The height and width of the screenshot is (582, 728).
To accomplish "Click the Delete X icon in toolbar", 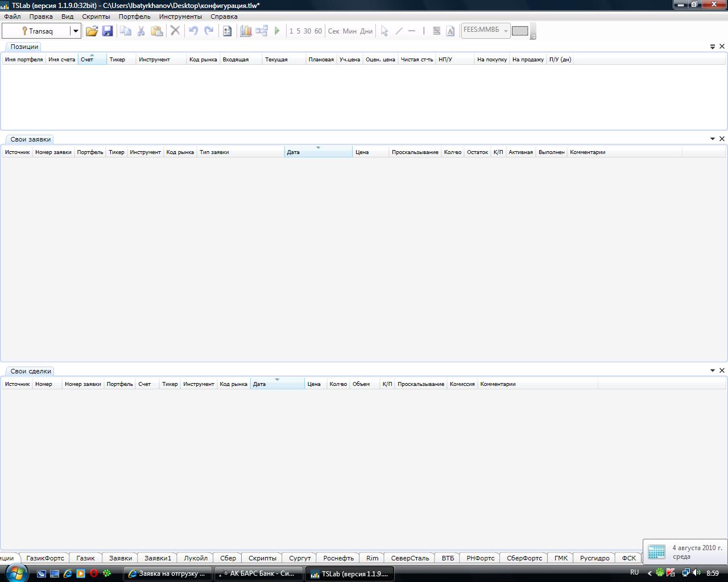I will (x=175, y=31).
